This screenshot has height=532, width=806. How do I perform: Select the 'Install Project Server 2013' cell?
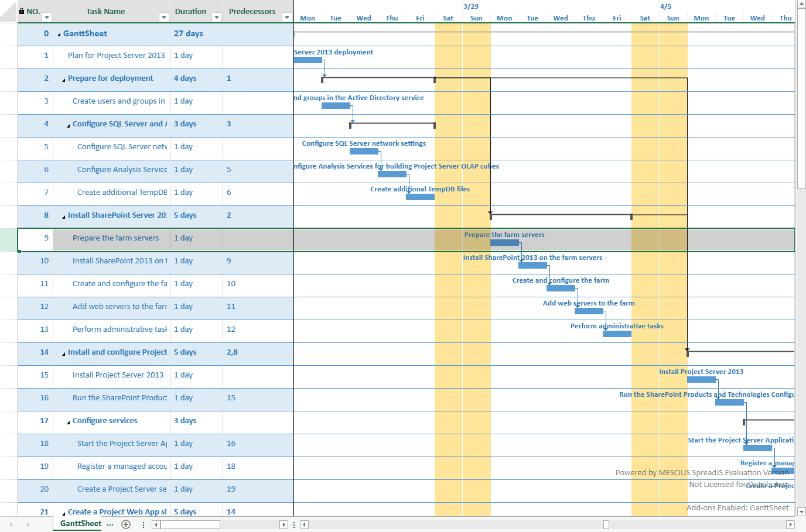pyautogui.click(x=111, y=376)
